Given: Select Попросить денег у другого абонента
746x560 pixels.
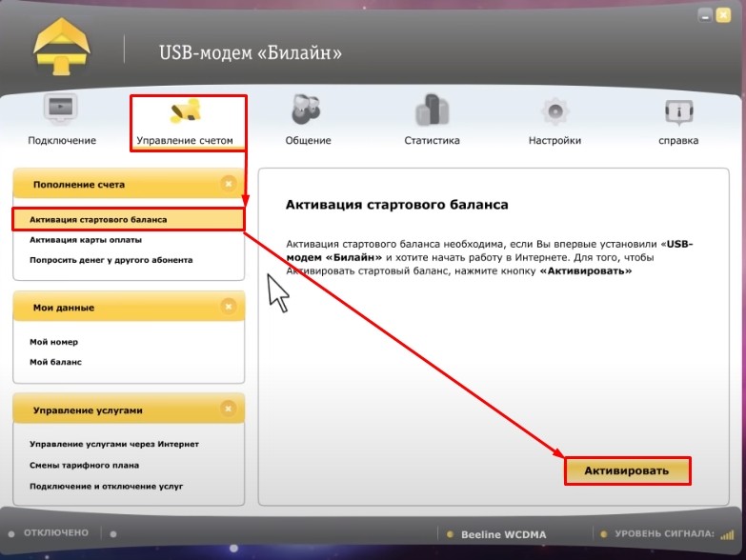Looking at the screenshot, I should point(111,260).
